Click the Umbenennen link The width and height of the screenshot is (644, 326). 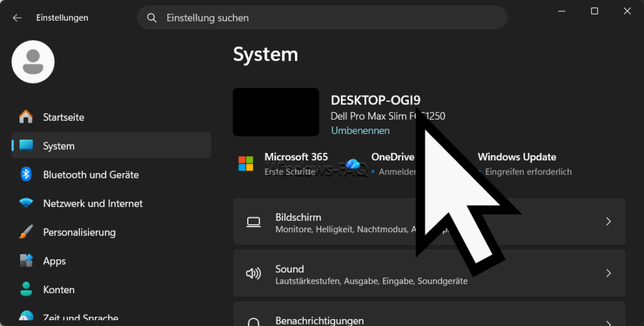[x=360, y=130]
